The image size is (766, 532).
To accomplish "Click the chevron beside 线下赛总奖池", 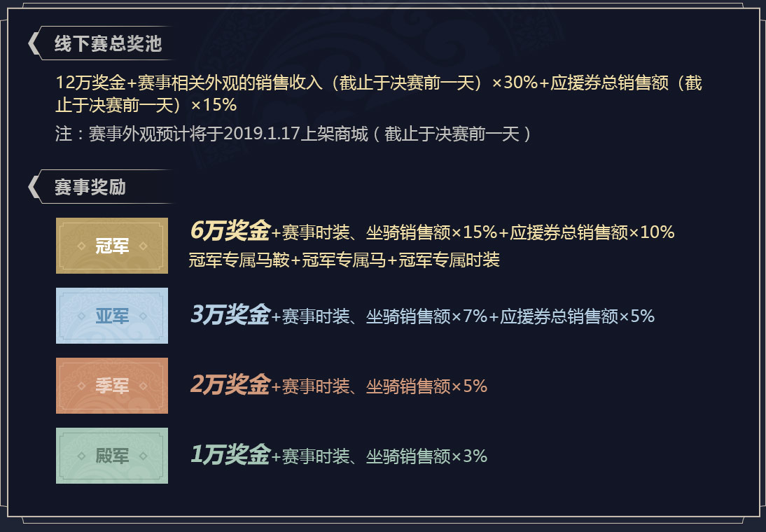I will tap(34, 43).
